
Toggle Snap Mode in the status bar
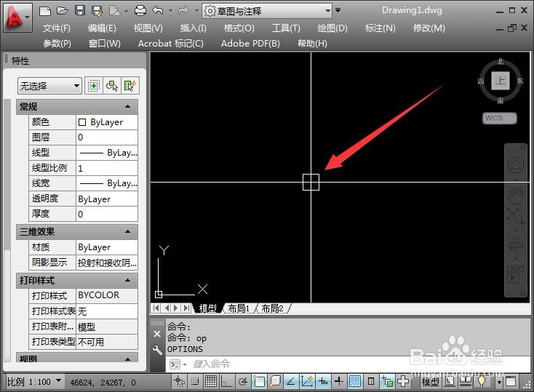click(194, 381)
